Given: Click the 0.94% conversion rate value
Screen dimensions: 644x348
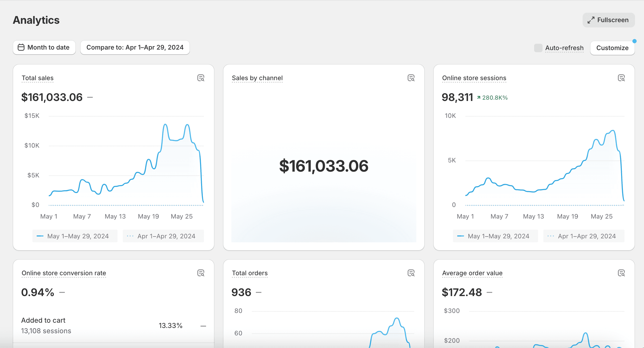Looking at the screenshot, I should pyautogui.click(x=38, y=292).
